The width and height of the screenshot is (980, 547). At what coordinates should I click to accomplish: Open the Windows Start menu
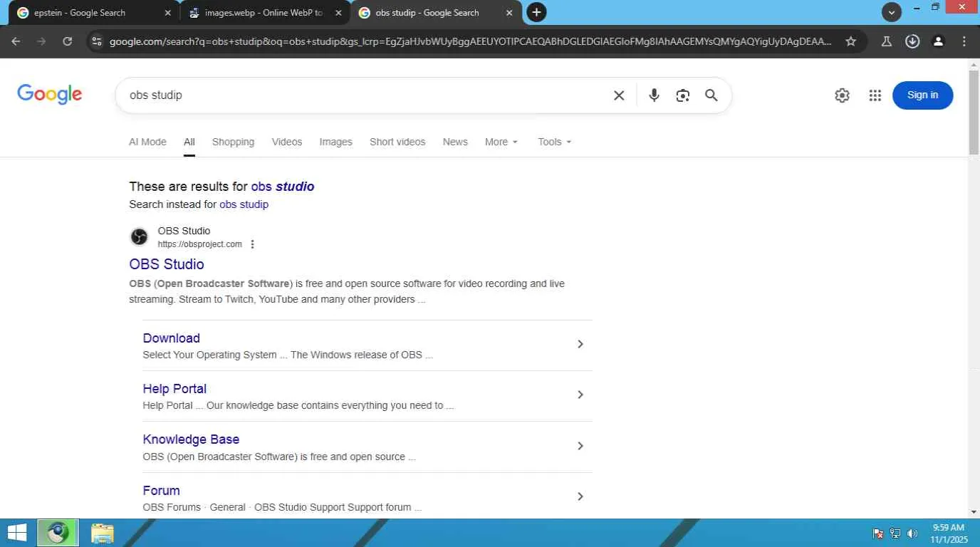[16, 533]
